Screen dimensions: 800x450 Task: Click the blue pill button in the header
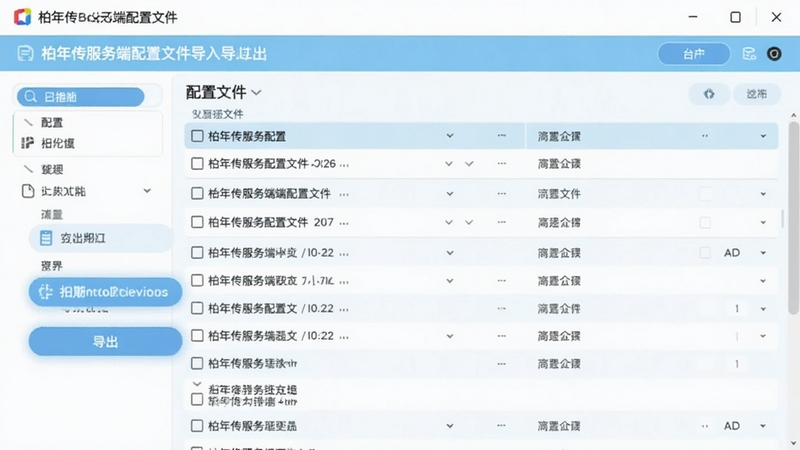click(694, 54)
